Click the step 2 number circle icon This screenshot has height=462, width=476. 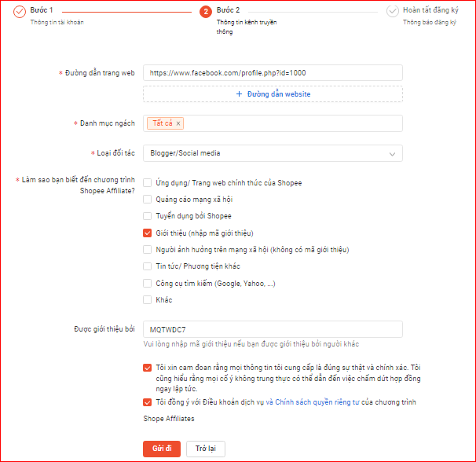(206, 12)
